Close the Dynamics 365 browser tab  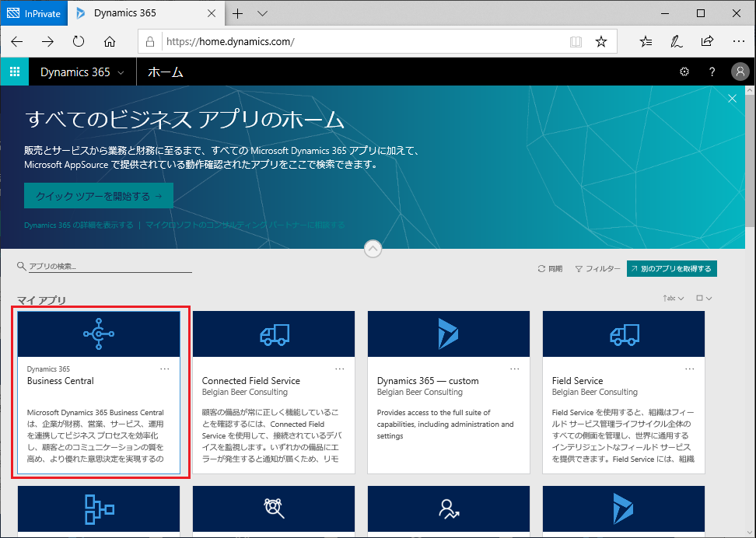coord(212,13)
